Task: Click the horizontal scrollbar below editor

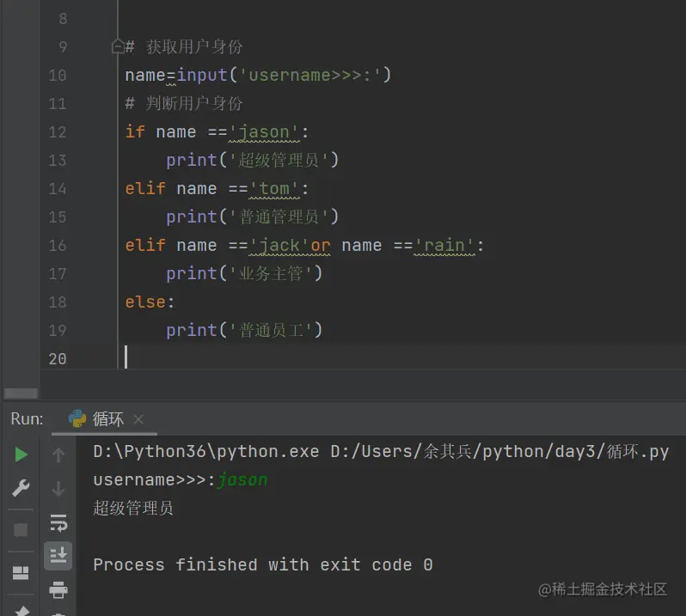Action: click(21, 393)
